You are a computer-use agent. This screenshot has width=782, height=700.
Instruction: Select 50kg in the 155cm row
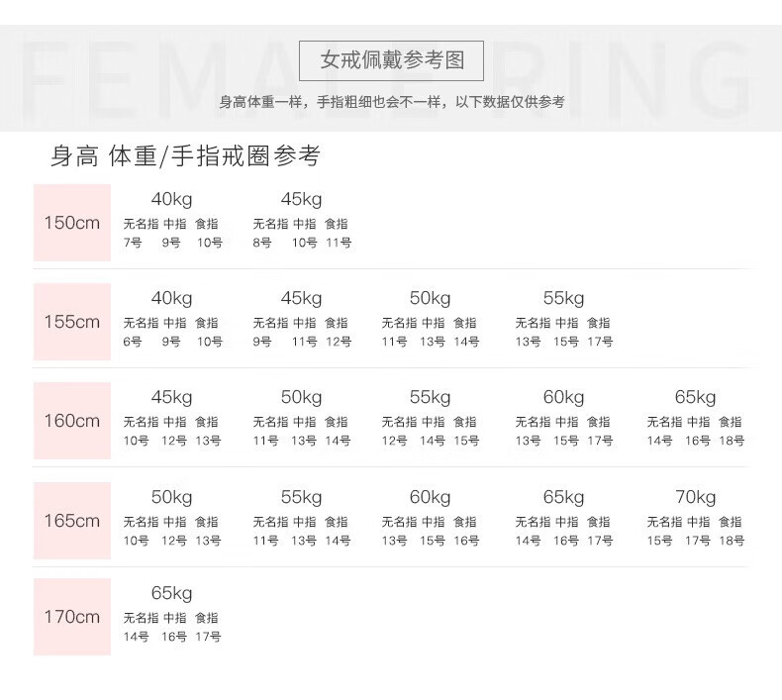click(430, 298)
